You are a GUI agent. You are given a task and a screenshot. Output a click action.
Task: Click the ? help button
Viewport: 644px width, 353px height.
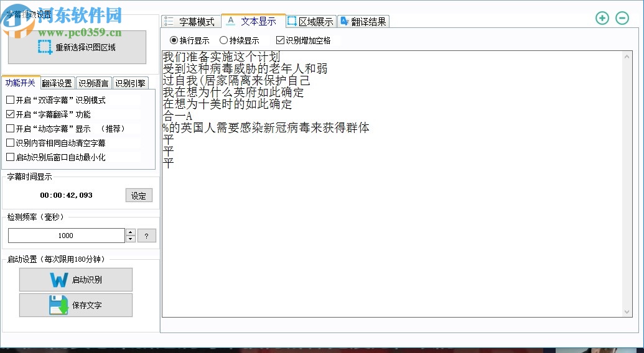coord(147,236)
